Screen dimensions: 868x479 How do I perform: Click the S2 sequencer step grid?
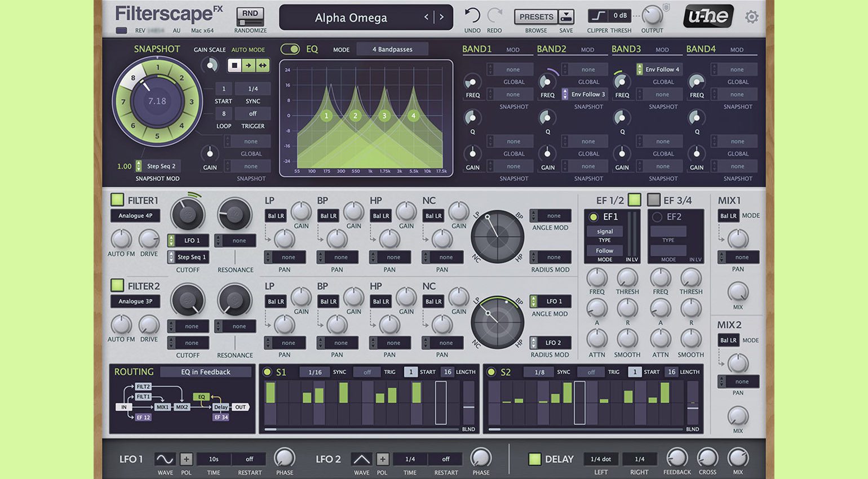pos(584,402)
